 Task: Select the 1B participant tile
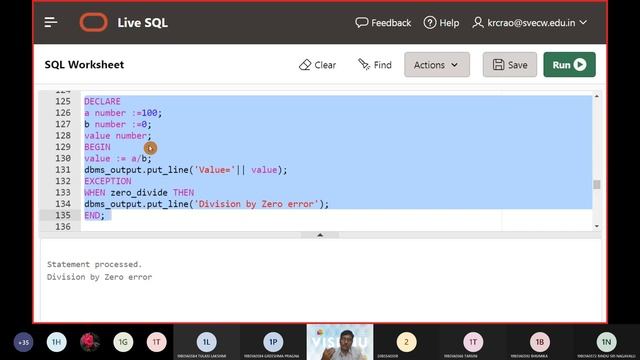point(540,342)
